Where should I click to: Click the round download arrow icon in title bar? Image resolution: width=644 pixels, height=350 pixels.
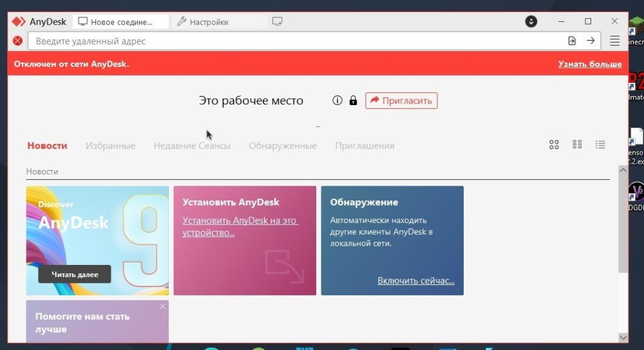point(531,21)
